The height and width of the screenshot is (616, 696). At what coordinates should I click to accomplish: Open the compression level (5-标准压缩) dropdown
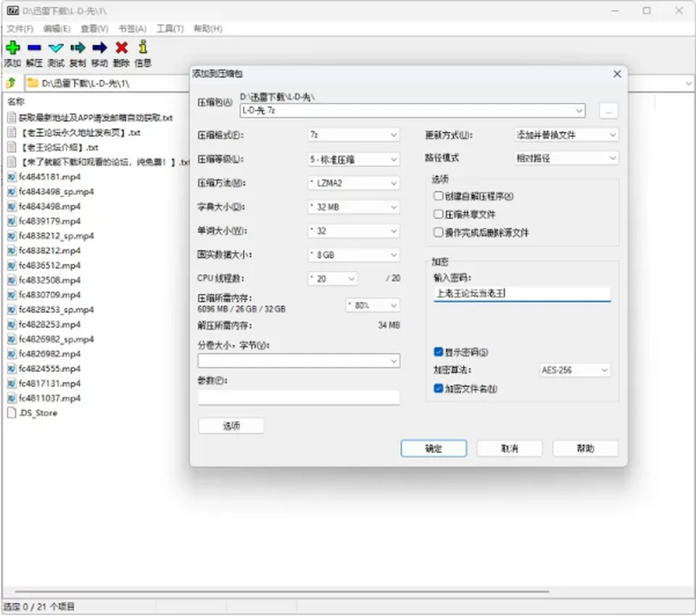354,159
